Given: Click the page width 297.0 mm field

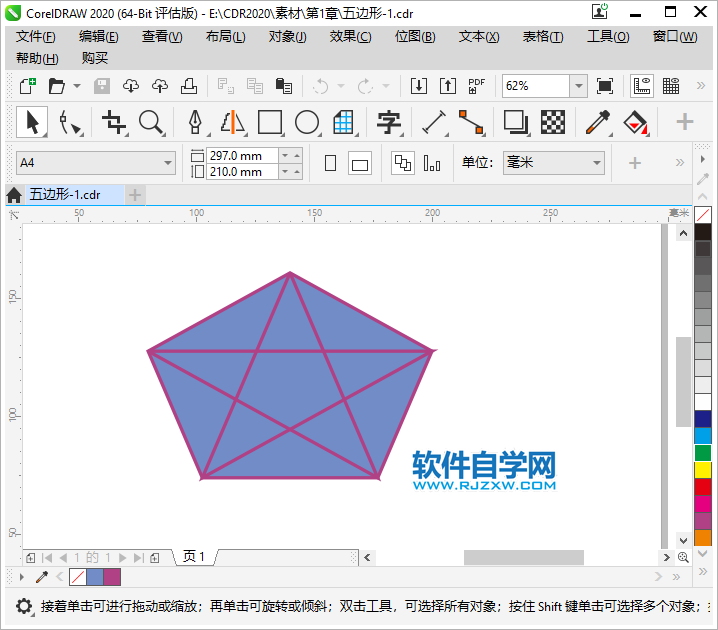Looking at the screenshot, I should pyautogui.click(x=242, y=156).
